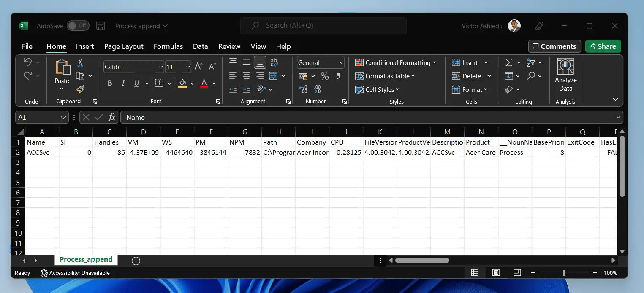Screen dimensions: 644x293
Task: Decrease cell indent
Action: point(233,89)
